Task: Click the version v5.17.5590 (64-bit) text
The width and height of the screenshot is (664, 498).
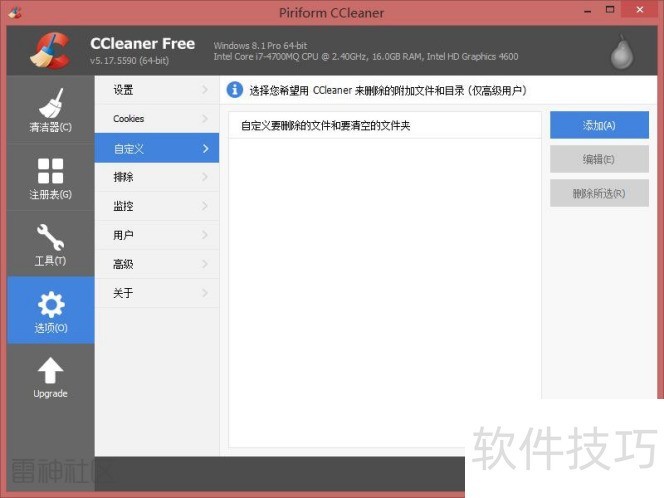Action: tap(130, 61)
